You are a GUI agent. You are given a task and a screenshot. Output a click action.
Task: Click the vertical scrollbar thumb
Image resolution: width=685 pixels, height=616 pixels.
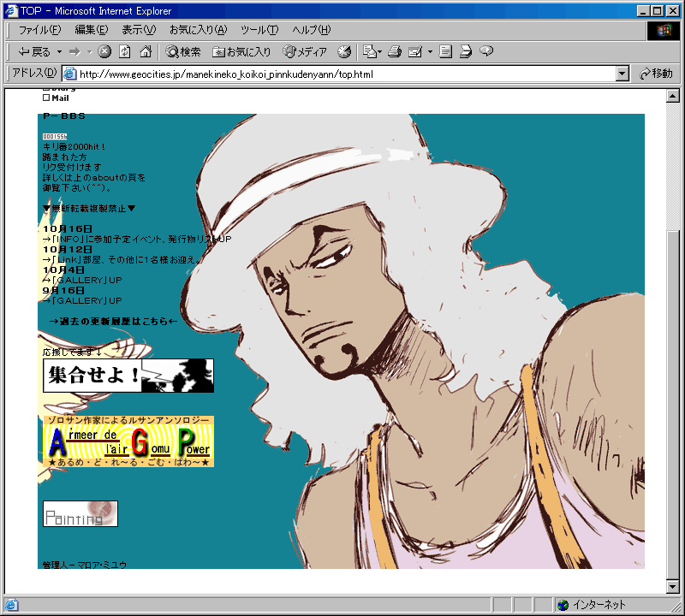[673, 405]
